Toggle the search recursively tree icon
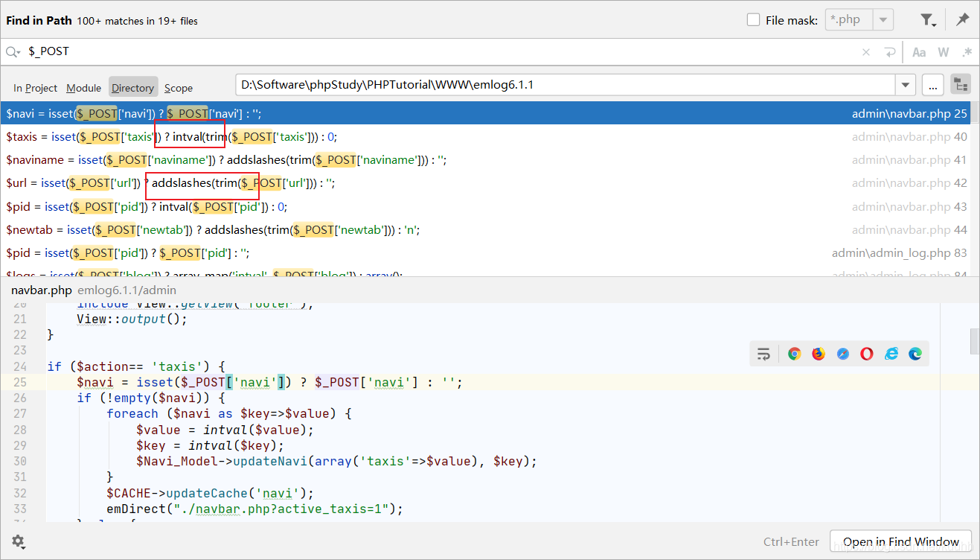Viewport: 980px width, 560px height. 961,85
